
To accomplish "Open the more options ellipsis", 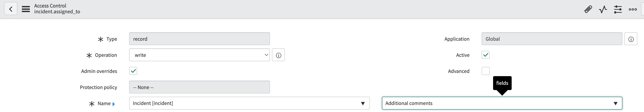I will pyautogui.click(x=633, y=9).
